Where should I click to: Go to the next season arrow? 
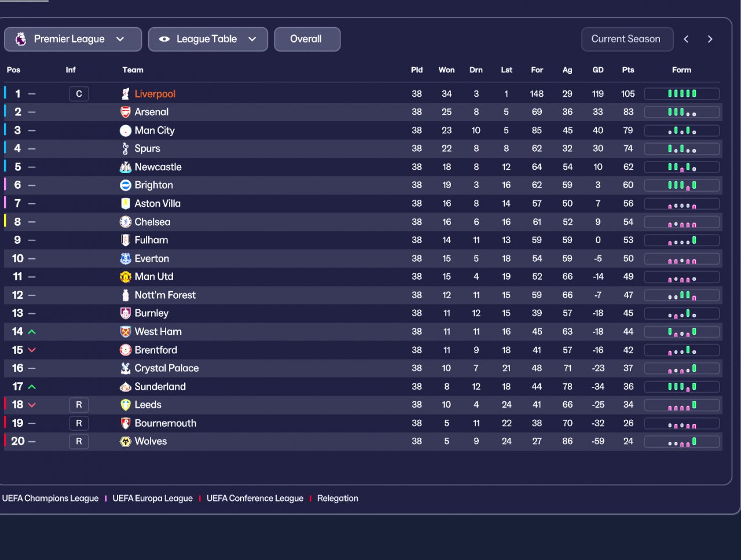point(710,39)
